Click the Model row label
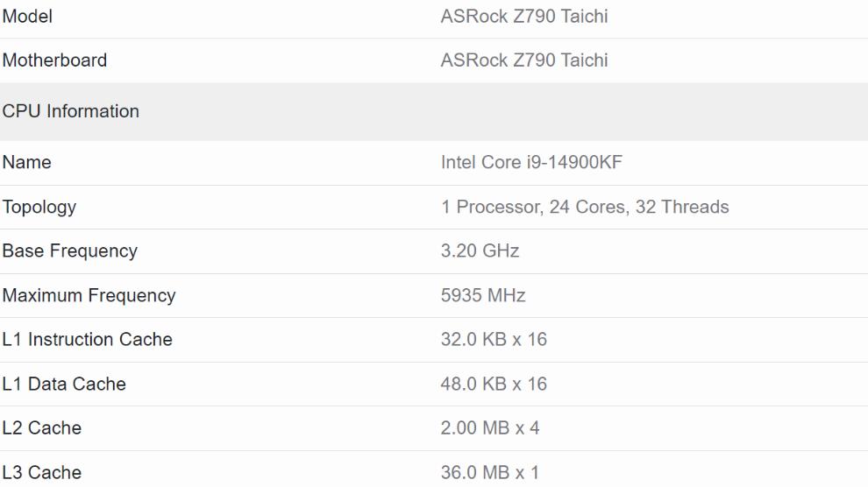The image size is (868, 487). pyautogui.click(x=27, y=16)
